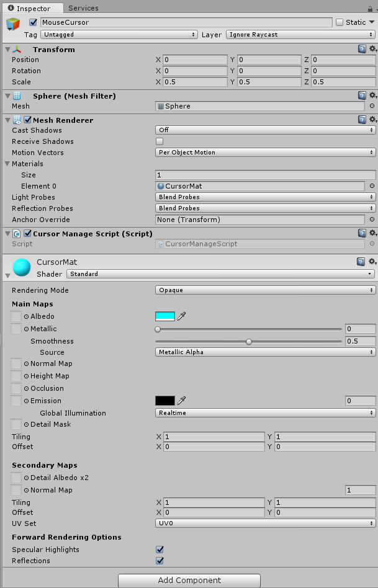Open the Rendering Mode dropdown
Viewport: 378px width, 588px height.
pos(265,290)
